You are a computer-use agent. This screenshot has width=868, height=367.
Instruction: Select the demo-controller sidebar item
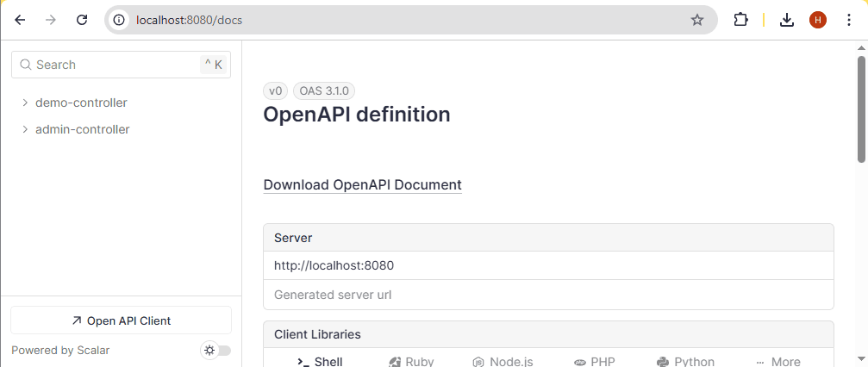[81, 103]
